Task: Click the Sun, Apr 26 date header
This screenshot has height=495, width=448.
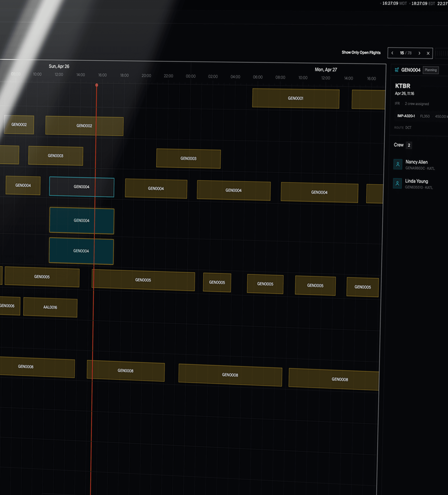Action: [59, 66]
